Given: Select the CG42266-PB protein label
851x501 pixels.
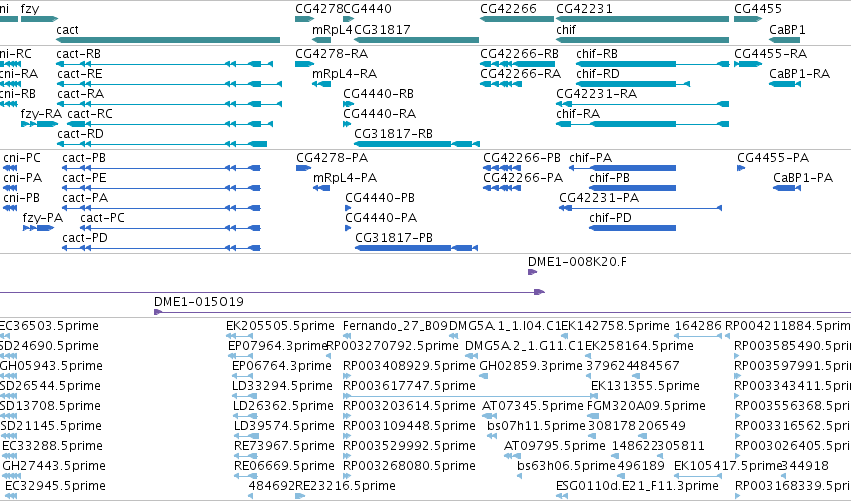Looking at the screenshot, I should pos(522,158).
